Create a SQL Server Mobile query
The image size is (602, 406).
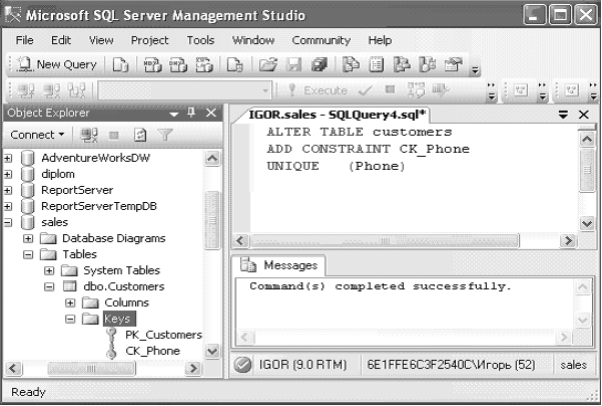click(235, 65)
